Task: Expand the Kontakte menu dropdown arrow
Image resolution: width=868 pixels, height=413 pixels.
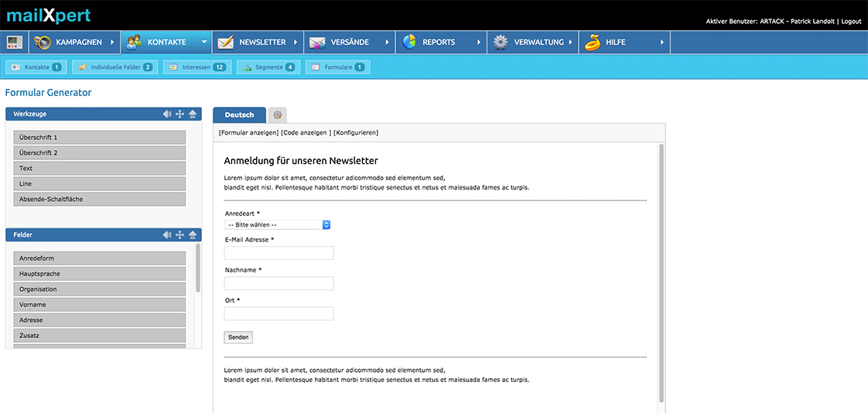Action: coord(203,43)
